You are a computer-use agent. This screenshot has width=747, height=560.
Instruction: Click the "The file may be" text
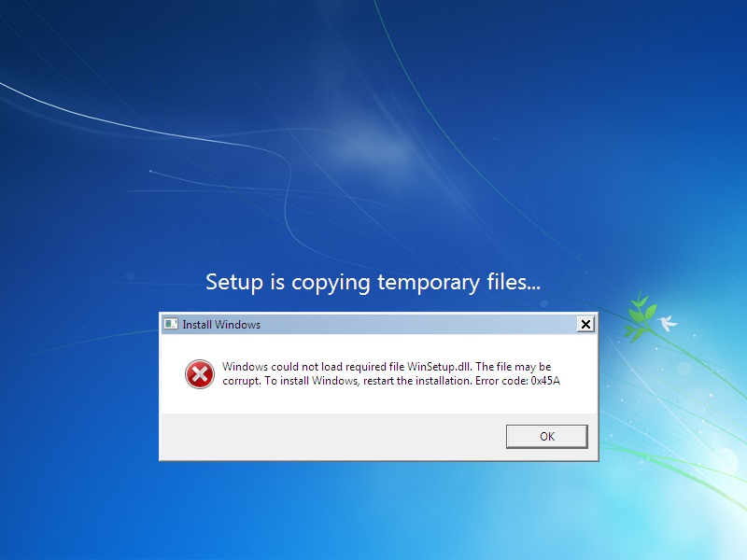[513, 367]
